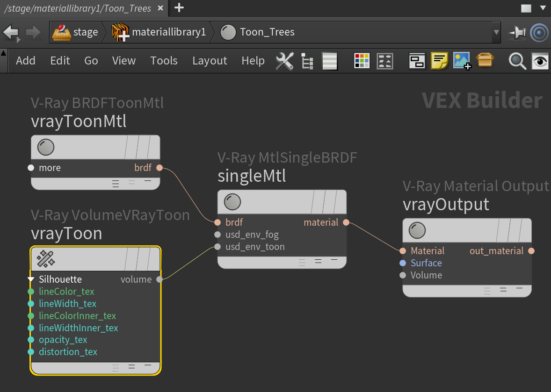The height and width of the screenshot is (392, 551).
Task: Open wrench and screwdriver tool menu
Action: coord(284,61)
